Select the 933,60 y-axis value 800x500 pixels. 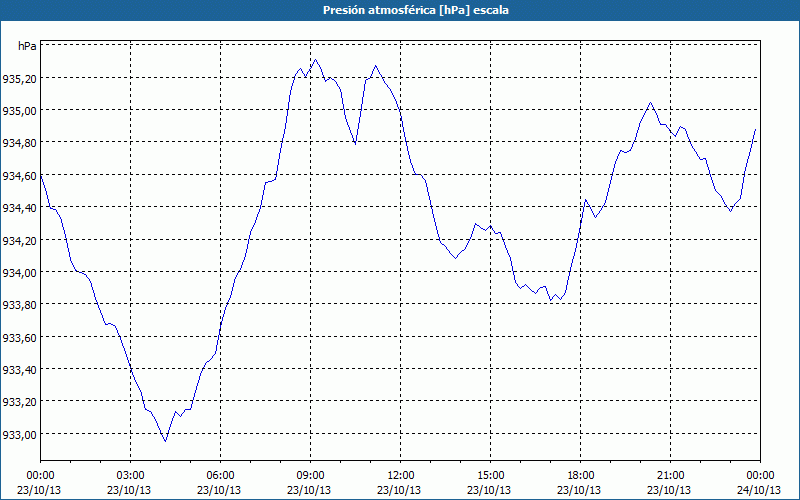(19, 337)
